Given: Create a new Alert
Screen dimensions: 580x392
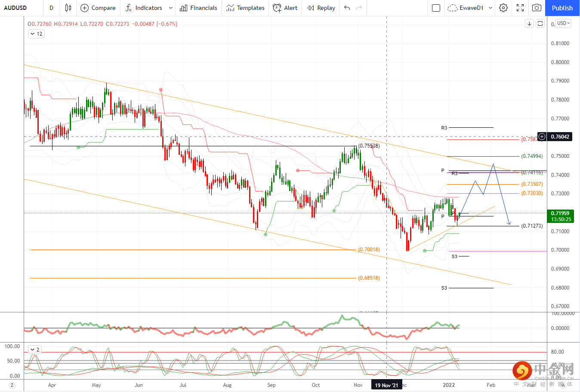Looking at the screenshot, I should pos(285,8).
